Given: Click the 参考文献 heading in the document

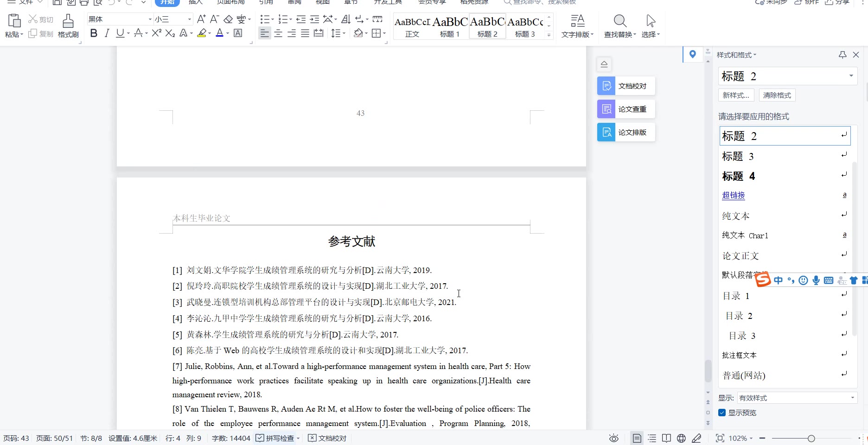Looking at the screenshot, I should [x=351, y=242].
